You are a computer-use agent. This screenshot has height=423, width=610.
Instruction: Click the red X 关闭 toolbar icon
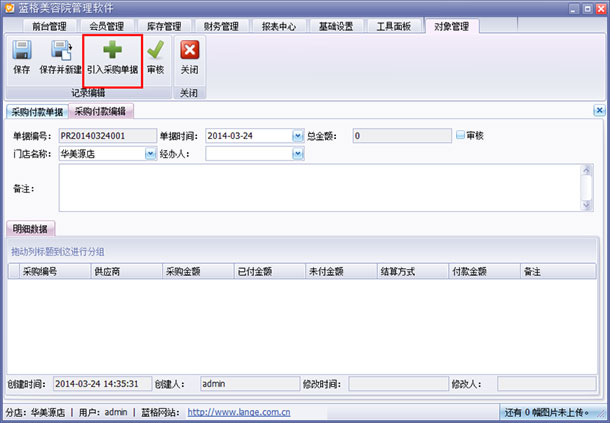(x=189, y=50)
